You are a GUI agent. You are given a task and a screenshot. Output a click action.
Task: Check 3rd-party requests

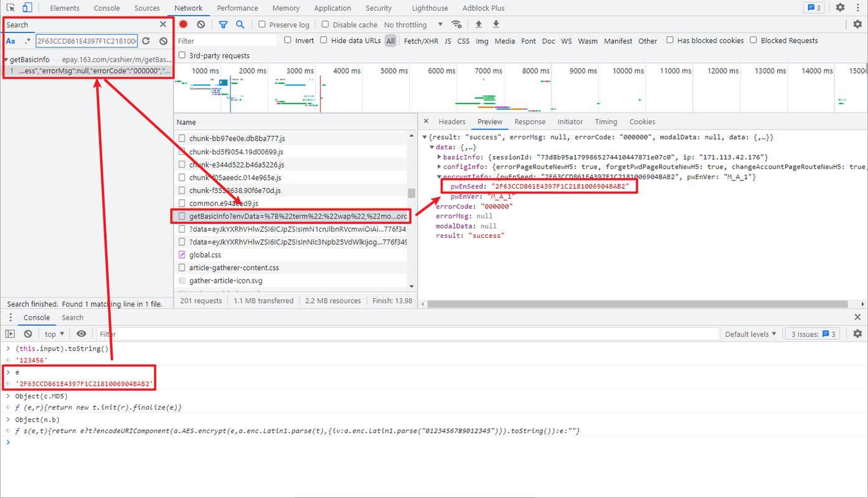coord(182,55)
